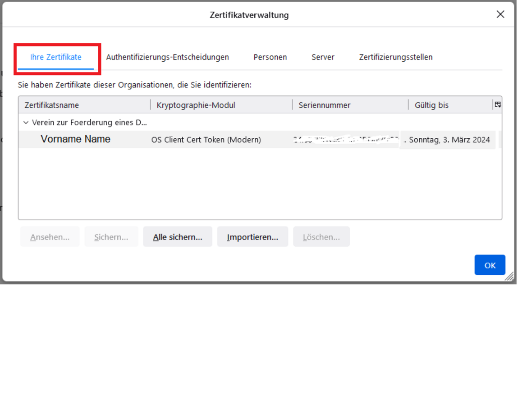
Task: Confirm the dialog with OK
Action: pos(490,265)
